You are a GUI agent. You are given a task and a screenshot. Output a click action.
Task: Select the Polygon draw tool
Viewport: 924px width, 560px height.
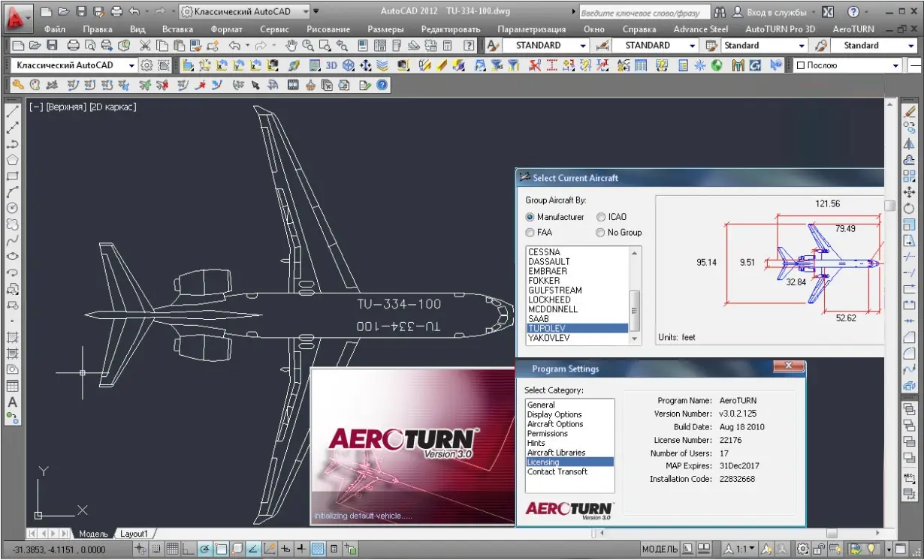[12, 160]
